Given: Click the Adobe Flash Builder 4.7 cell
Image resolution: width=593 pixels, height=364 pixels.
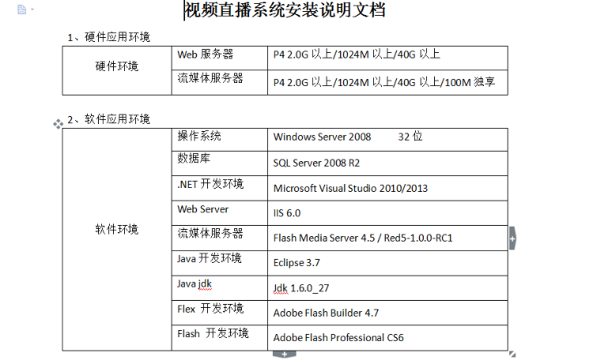Looking at the screenshot, I should click(x=387, y=313).
